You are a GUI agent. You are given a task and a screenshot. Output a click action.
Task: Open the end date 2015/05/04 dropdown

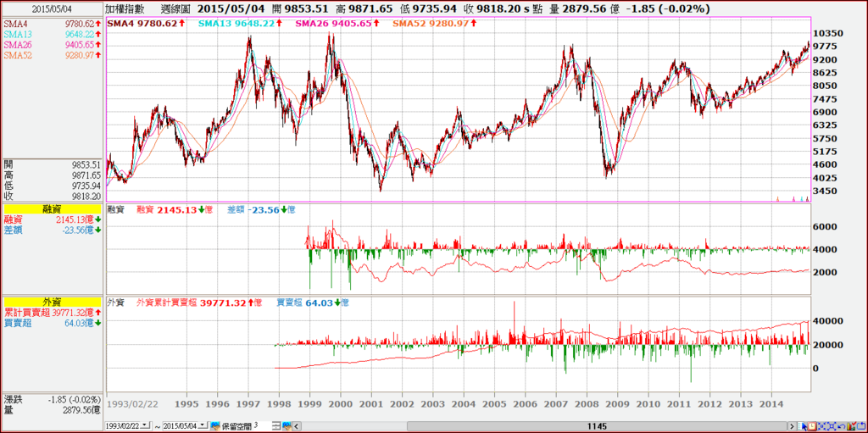[x=203, y=425]
